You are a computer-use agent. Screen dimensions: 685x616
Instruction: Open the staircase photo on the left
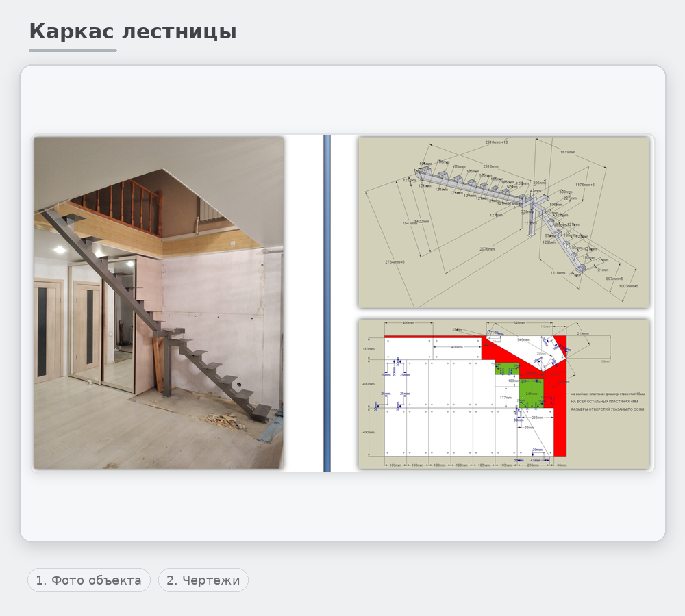tap(159, 303)
